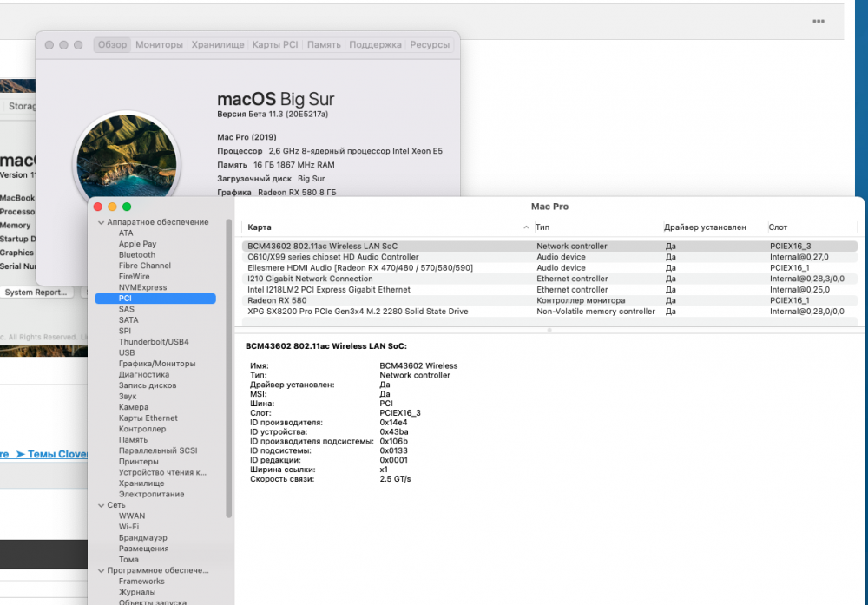Viewport: 868px width, 605px height.
Task: Collapse the Программное обеспечение section
Action: [x=102, y=570]
